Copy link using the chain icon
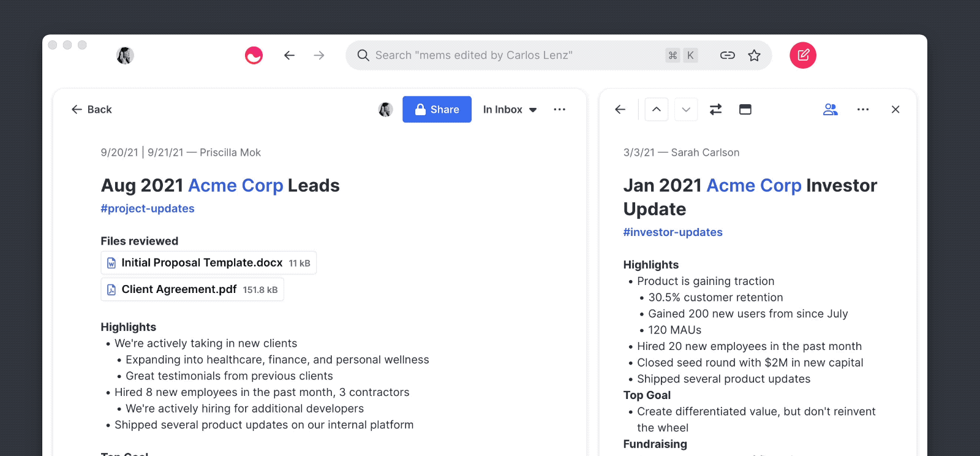Image resolution: width=980 pixels, height=456 pixels. click(727, 55)
